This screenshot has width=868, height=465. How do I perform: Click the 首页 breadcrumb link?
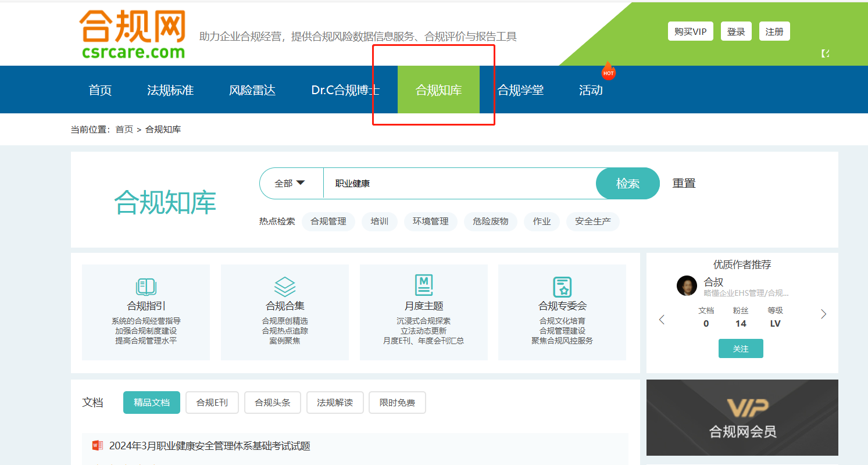point(124,130)
